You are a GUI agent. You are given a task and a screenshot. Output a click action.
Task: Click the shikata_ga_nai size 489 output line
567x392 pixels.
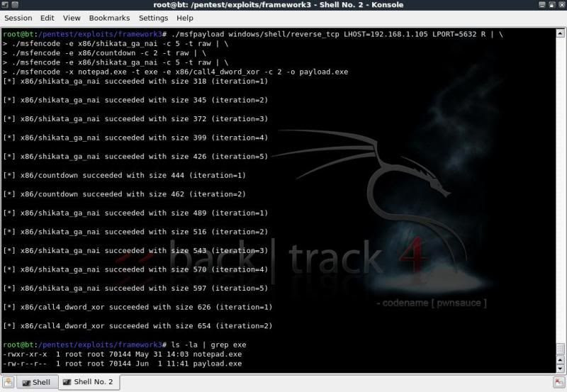point(135,213)
